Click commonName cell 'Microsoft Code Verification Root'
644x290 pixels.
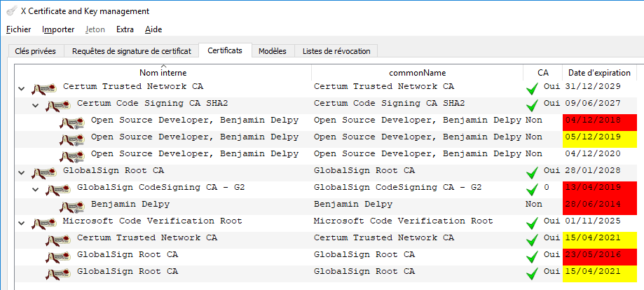click(403, 221)
